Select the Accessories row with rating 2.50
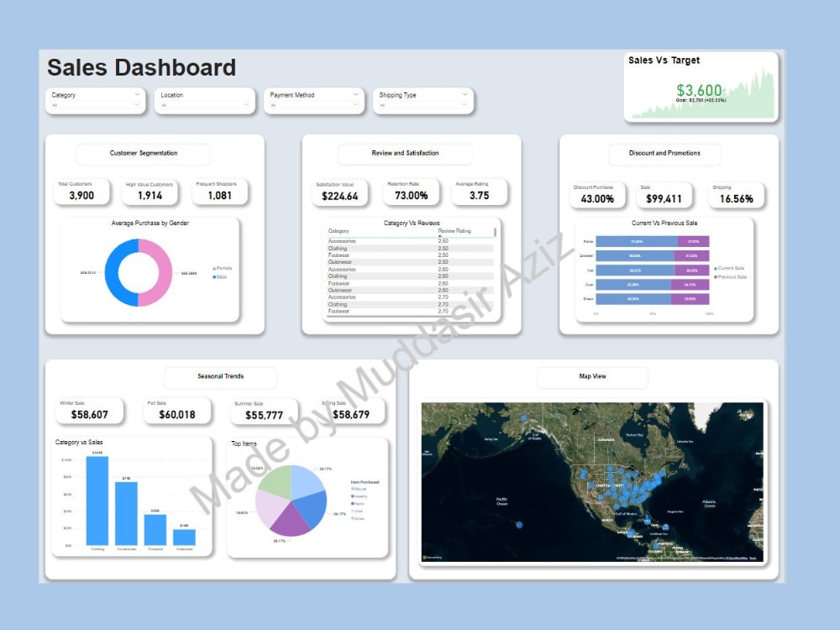This screenshot has height=630, width=840. 411,241
